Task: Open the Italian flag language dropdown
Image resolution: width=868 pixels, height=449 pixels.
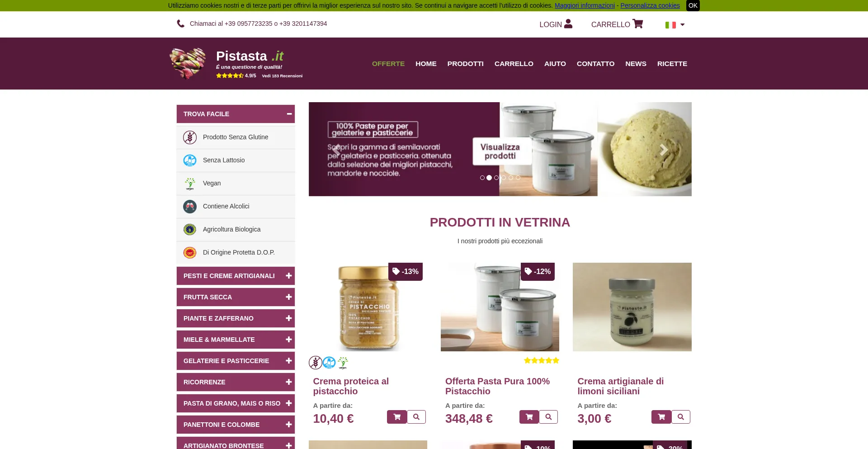Action: (675, 25)
